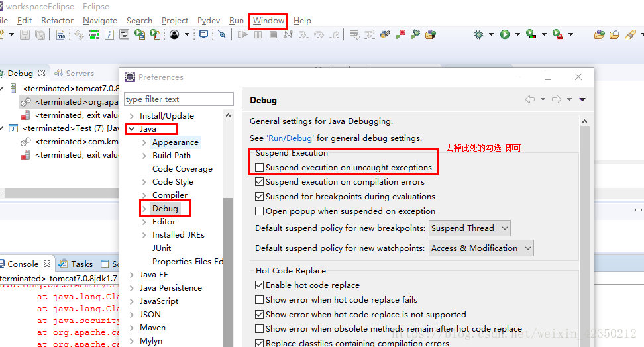The height and width of the screenshot is (347, 644).
Task: Open the Refactor menu
Action: (57, 21)
